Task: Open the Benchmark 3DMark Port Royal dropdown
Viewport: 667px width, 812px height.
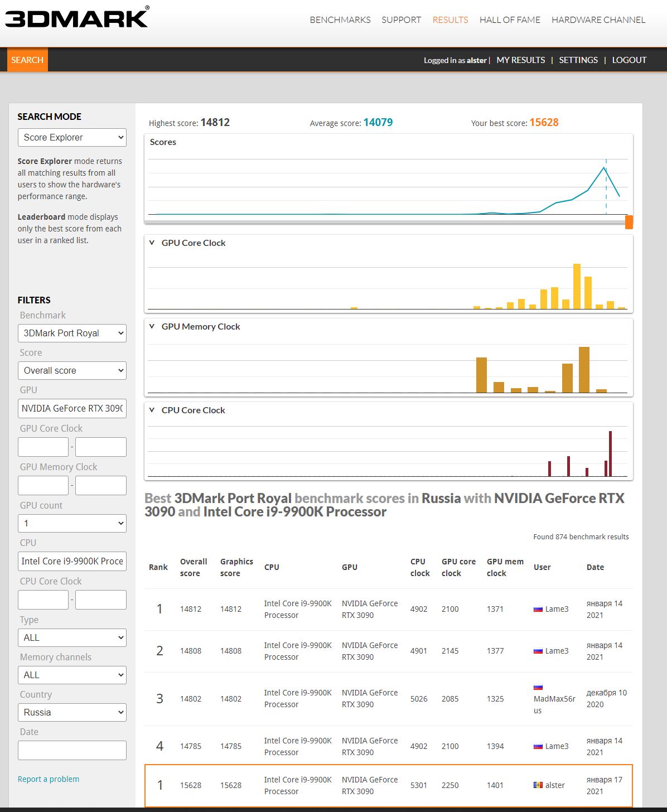Action: tap(72, 333)
